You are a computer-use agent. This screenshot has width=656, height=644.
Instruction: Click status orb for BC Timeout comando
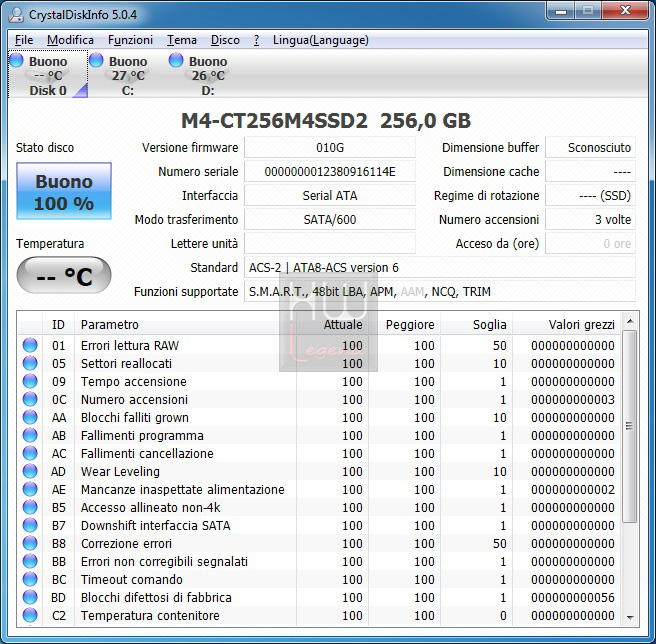pyautogui.click(x=30, y=579)
